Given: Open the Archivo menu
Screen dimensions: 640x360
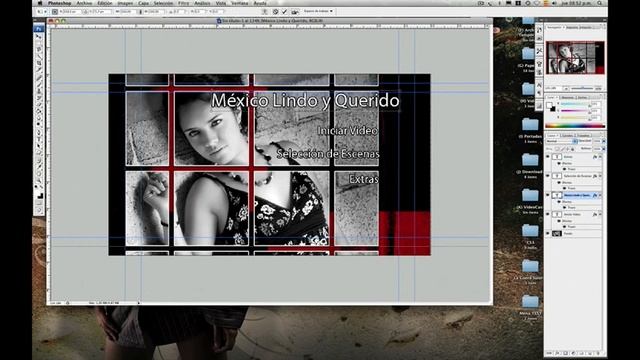Looking at the screenshot, I should coord(84,3).
